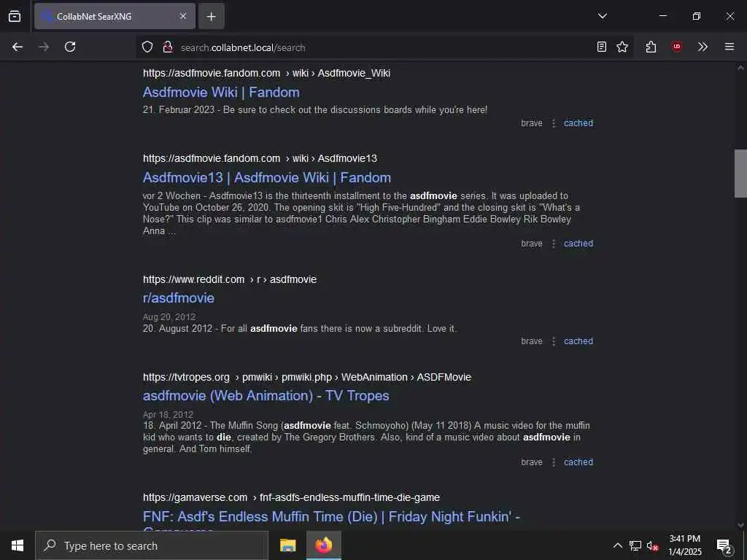
Task: Open options dots for Asdfmovie13 result
Action: 554,244
